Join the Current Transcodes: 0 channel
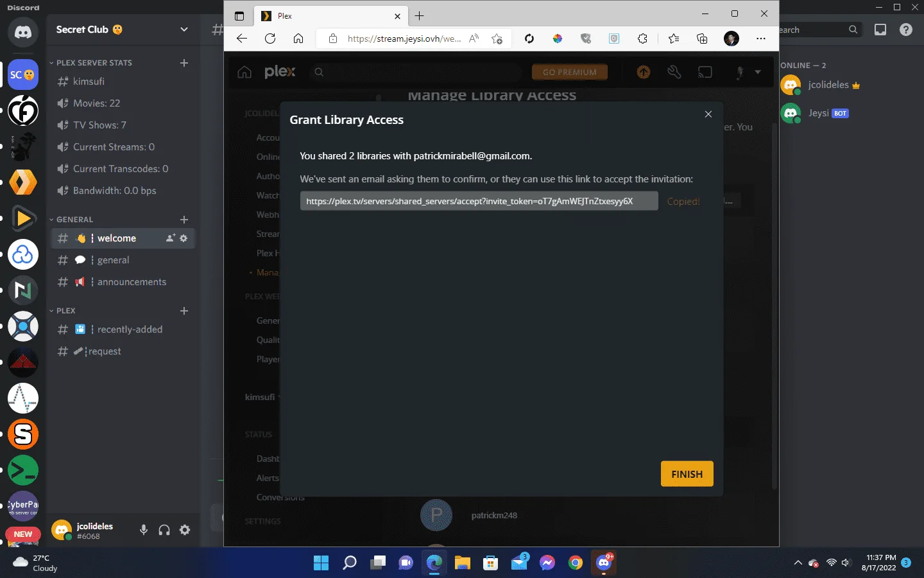The image size is (924, 578). coord(123,169)
